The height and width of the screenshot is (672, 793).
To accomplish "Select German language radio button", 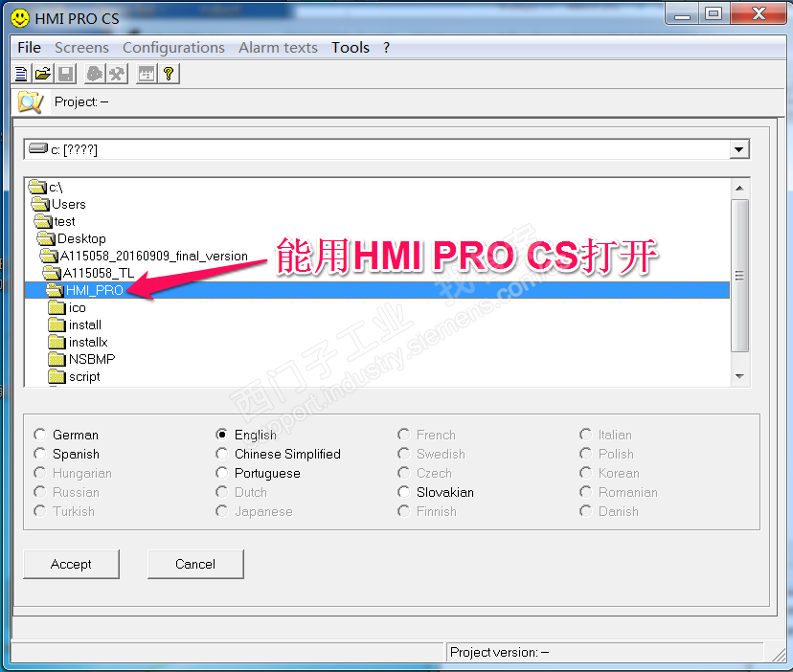I will pos(40,435).
